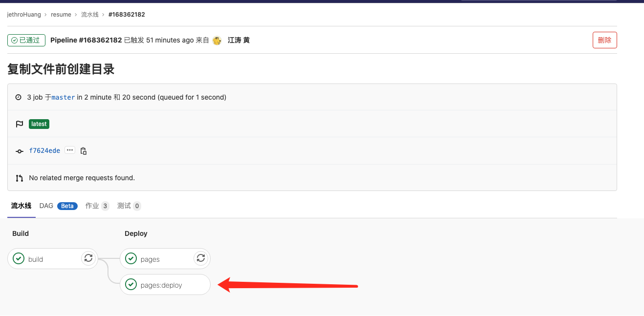Screen dimensions: 644x316
Task: Click the '51 minutes ago' timestamp
Action: click(x=170, y=40)
